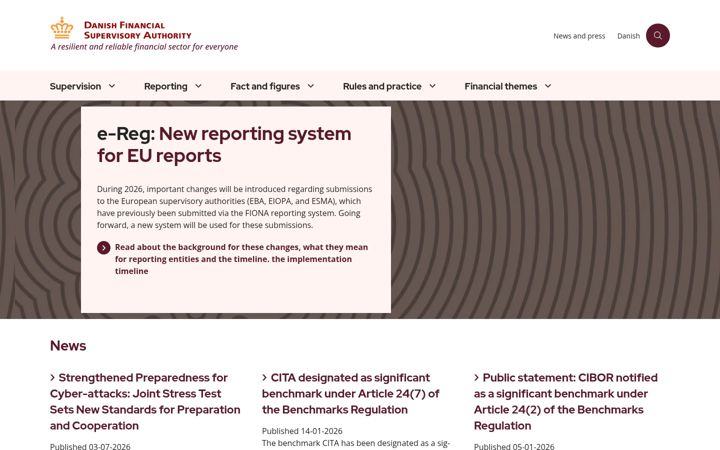This screenshot has height=450, width=720.
Task: Open 'Read about the background' link
Action: [242, 259]
